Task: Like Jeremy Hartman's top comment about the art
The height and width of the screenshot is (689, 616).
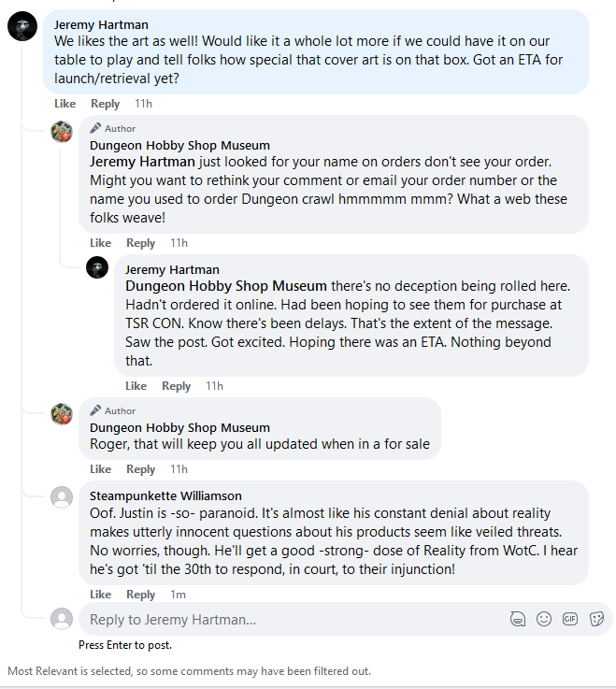Action: [64, 104]
